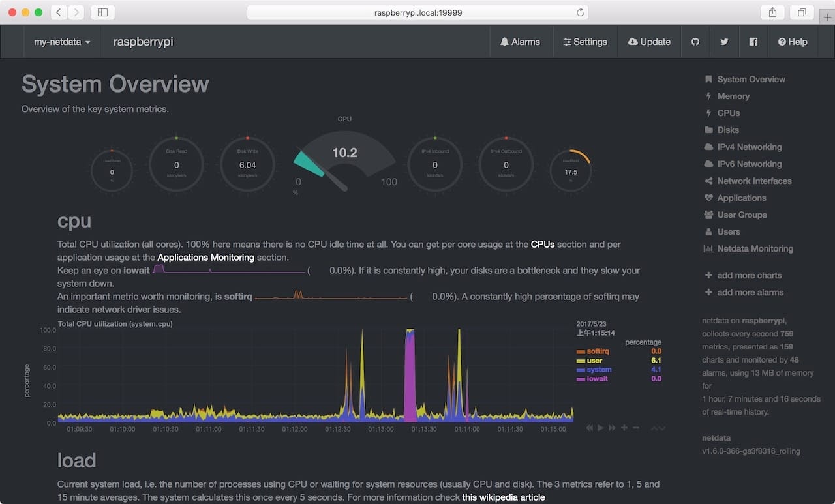
Task: Click the Total CPU utilization chart title
Action: (x=115, y=323)
